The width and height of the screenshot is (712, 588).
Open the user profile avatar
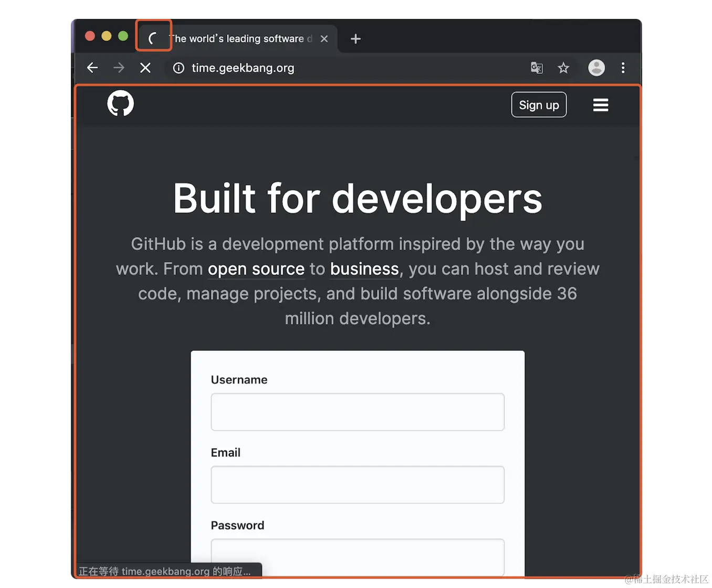[596, 68]
